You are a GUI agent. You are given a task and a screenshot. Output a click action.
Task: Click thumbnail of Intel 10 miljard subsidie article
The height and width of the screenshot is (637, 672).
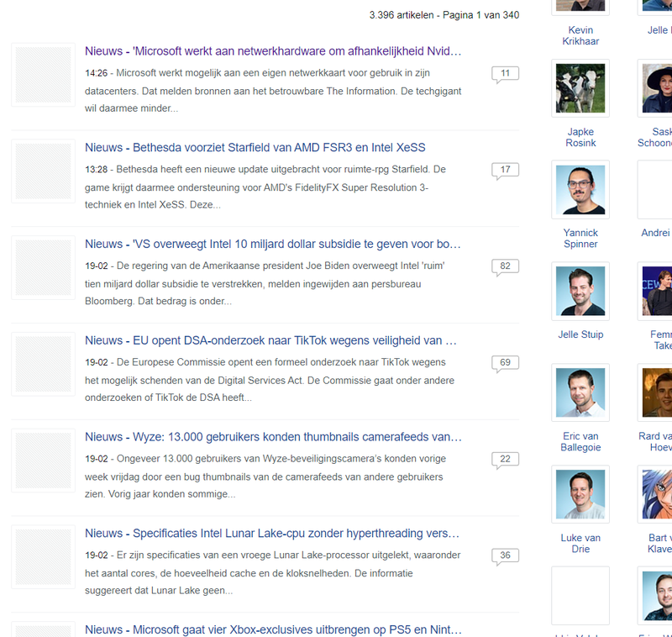click(44, 267)
